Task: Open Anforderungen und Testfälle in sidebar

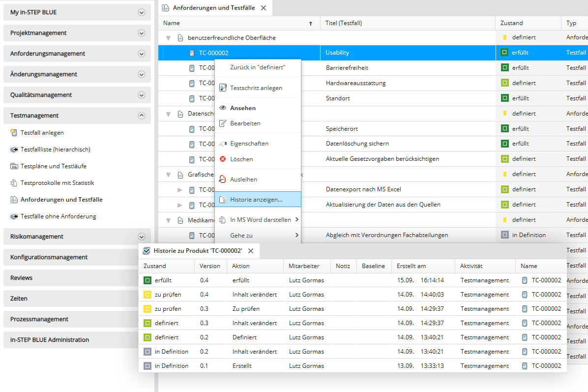Action: point(61,200)
